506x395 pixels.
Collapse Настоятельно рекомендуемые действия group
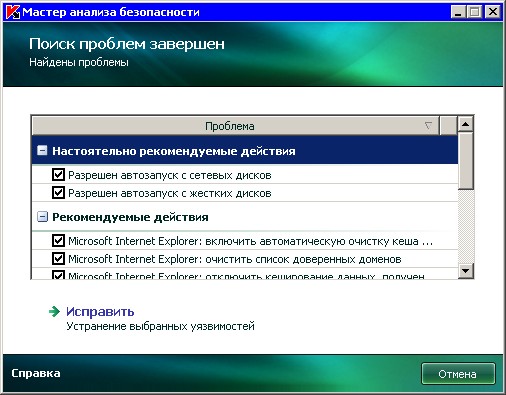tap(42, 151)
